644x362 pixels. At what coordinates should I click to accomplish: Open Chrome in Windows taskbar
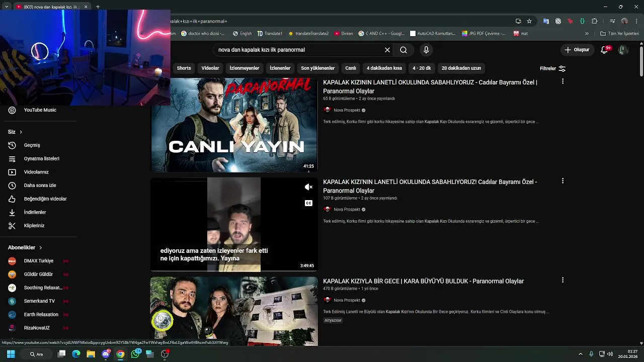[x=120, y=354]
